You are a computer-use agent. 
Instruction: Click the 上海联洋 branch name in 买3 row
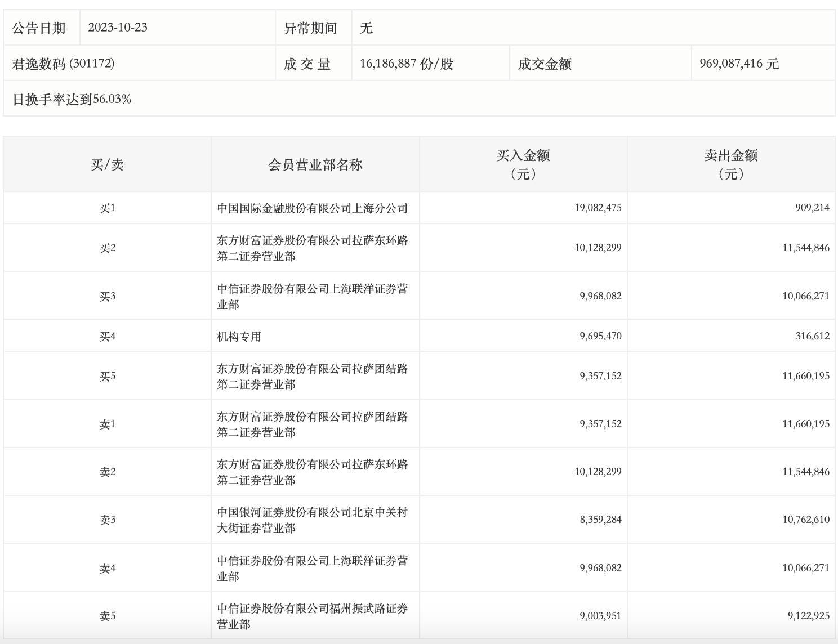pyautogui.click(x=313, y=296)
